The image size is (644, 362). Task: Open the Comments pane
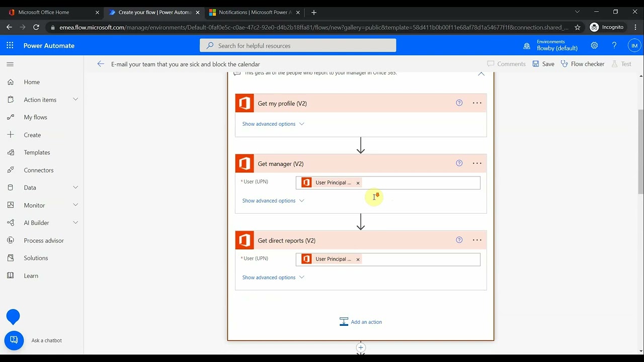506,64
